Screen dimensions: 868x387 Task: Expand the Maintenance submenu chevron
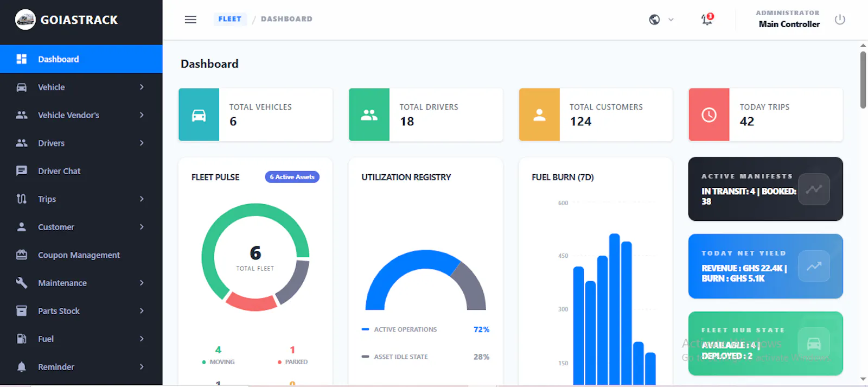coord(142,283)
